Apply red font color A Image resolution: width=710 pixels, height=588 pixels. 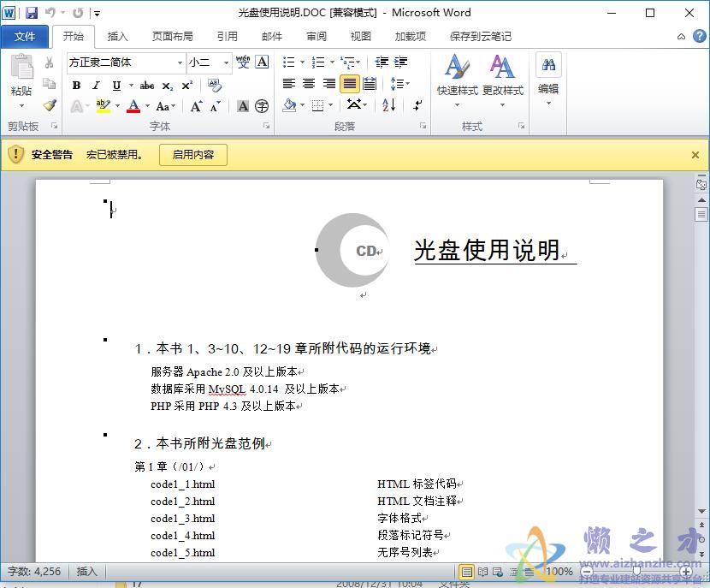(133, 106)
